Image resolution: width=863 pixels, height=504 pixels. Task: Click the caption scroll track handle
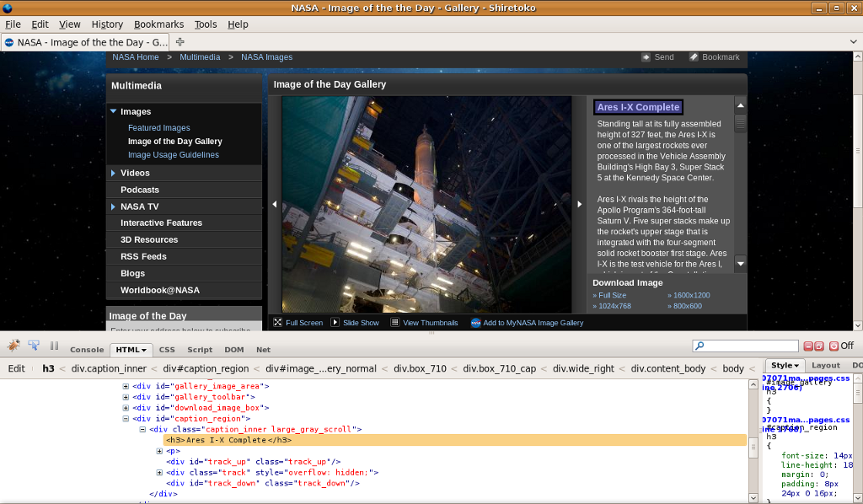pos(740,123)
